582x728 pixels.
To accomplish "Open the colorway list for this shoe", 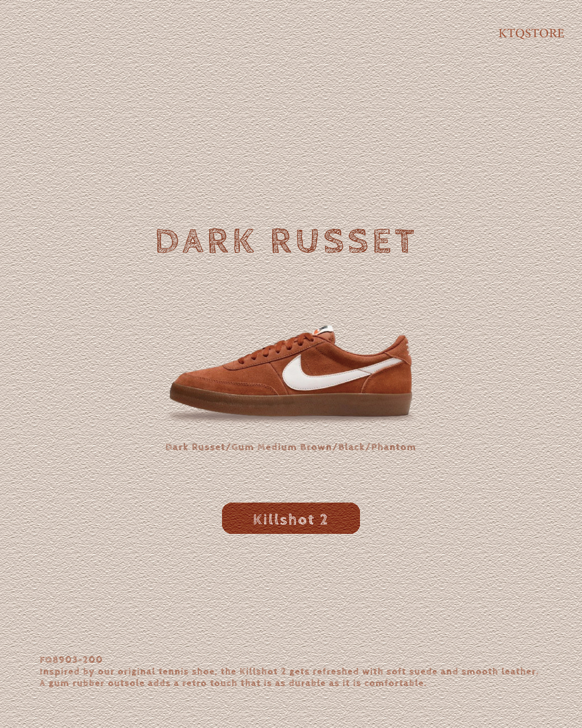I will pos(291,447).
